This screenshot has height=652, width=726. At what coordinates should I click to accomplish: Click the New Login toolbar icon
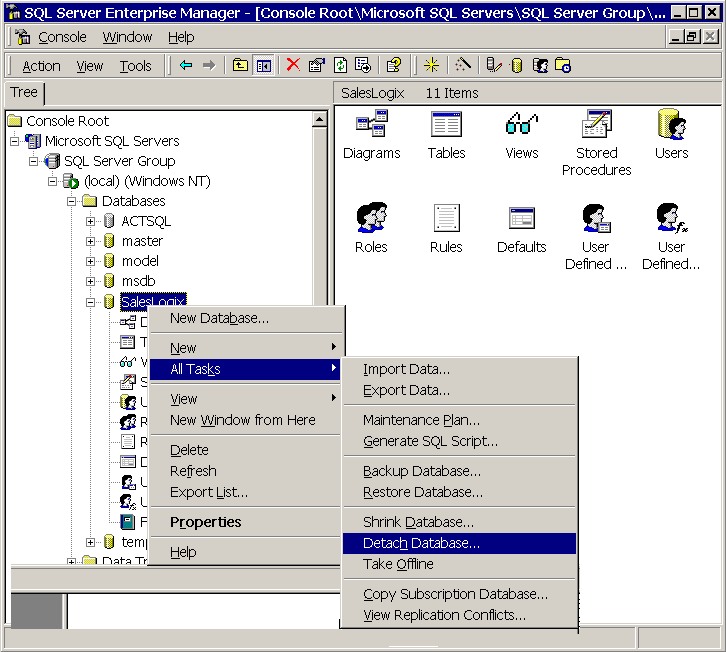pos(540,65)
